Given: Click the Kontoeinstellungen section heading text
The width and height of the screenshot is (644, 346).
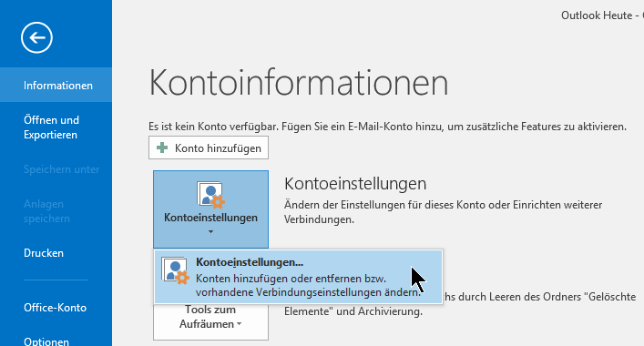Looking at the screenshot, I should 355,183.
